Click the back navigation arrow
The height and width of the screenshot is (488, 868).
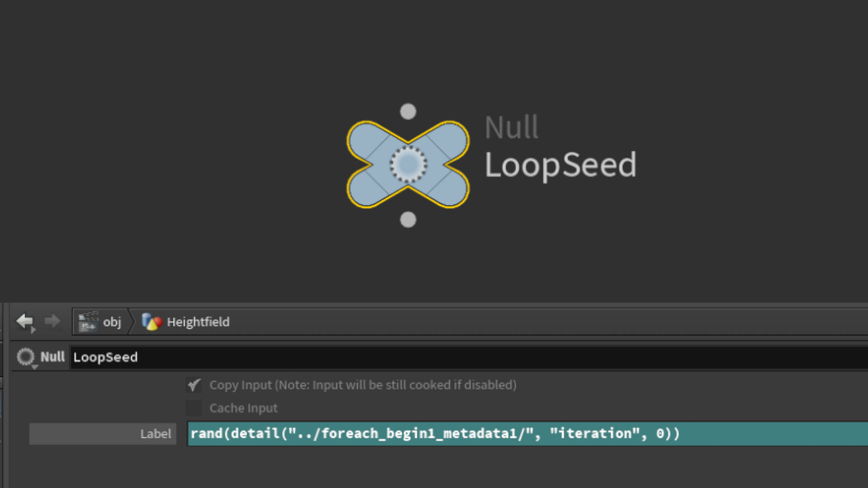(24, 321)
